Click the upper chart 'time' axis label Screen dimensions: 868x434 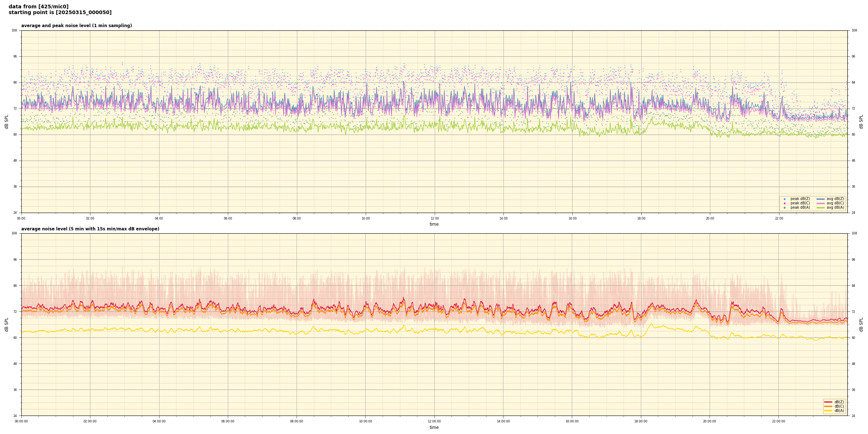(434, 224)
